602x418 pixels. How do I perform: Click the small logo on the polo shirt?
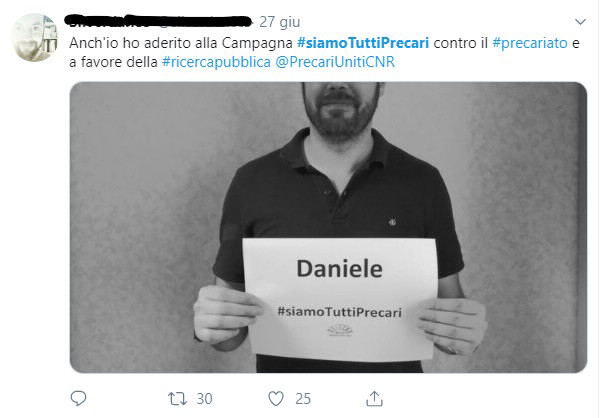(x=392, y=221)
